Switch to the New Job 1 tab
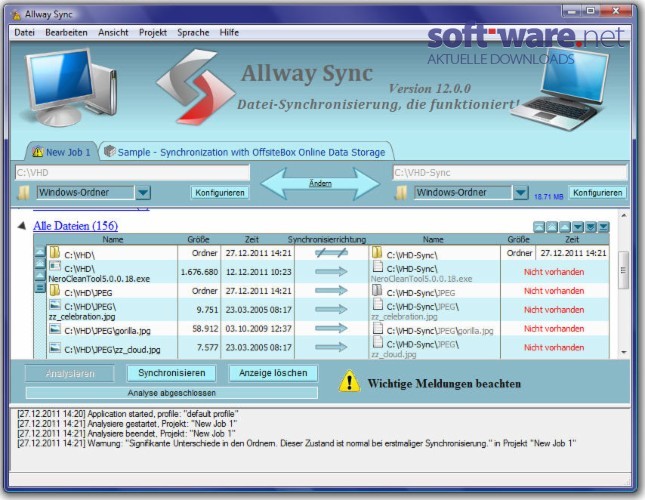The height and width of the screenshot is (500, 645). point(61,152)
